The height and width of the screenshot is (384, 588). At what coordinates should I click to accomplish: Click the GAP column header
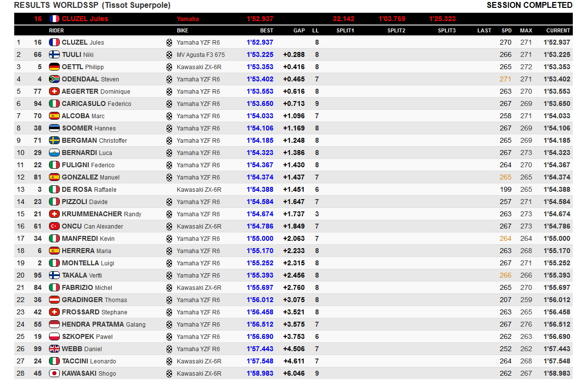pyautogui.click(x=299, y=30)
